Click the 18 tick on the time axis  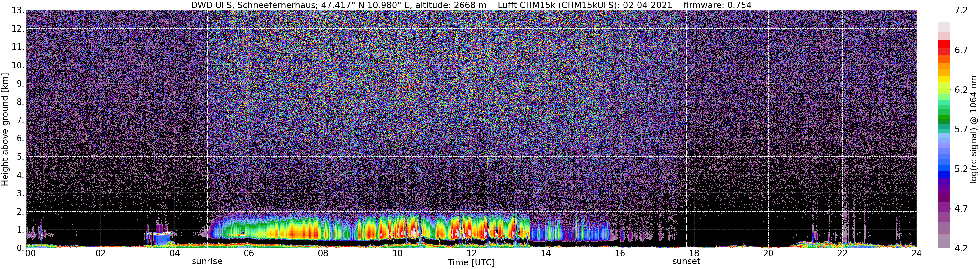(694, 254)
